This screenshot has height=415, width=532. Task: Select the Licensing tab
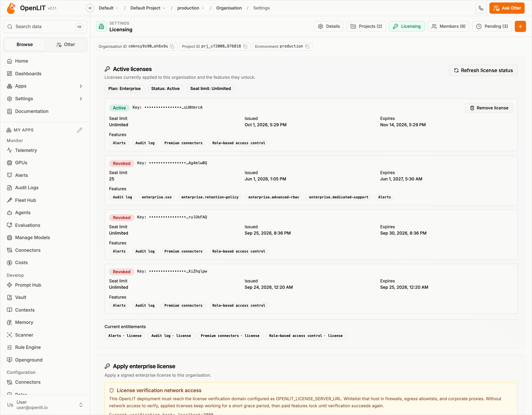(406, 26)
